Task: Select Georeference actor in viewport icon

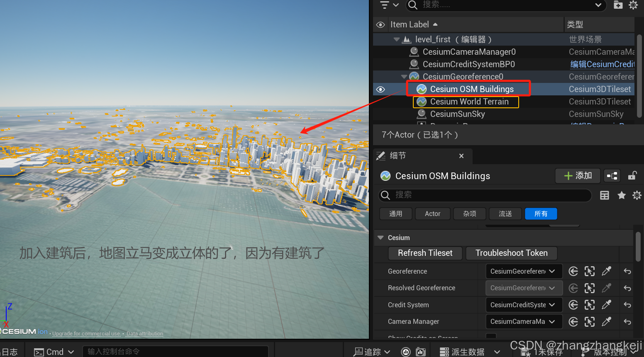Action: (x=590, y=271)
